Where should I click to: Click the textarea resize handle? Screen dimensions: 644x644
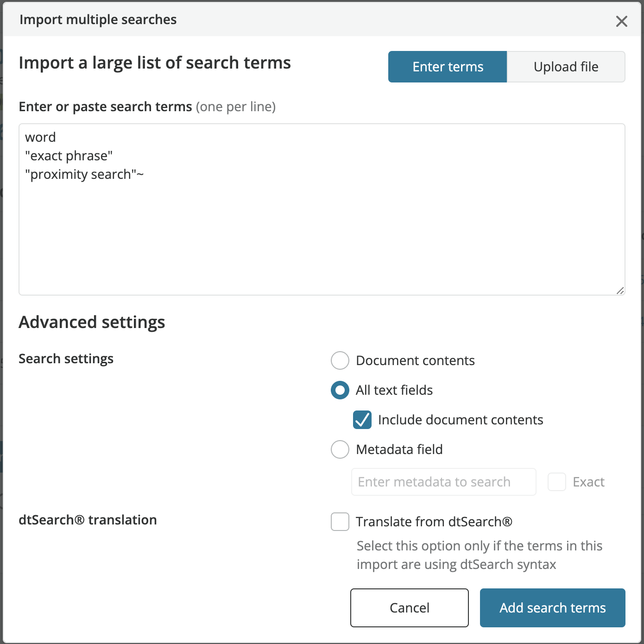[x=621, y=291]
